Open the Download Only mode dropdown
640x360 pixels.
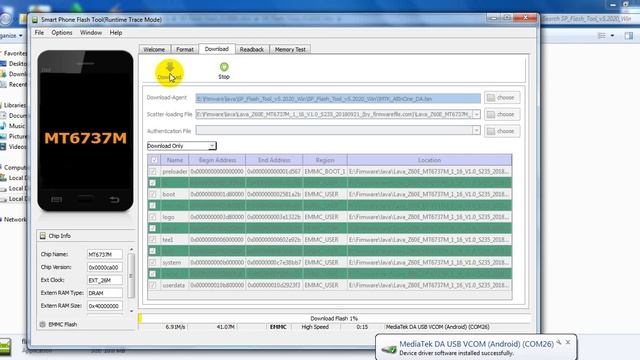coord(181,146)
